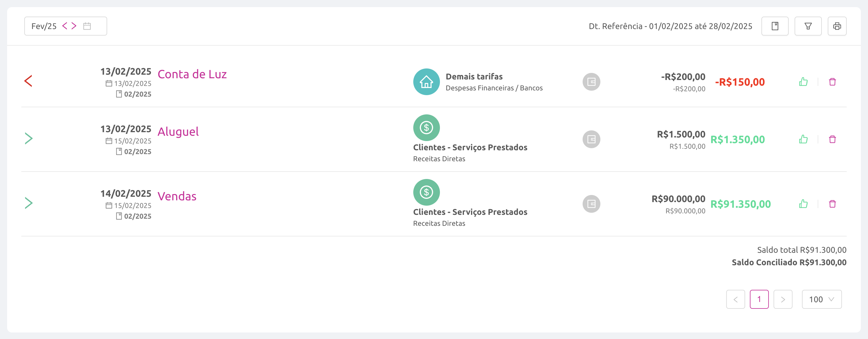This screenshot has height=339, width=868.
Task: Click the red chevron on Conta de Luz
Action: pyautogui.click(x=28, y=81)
